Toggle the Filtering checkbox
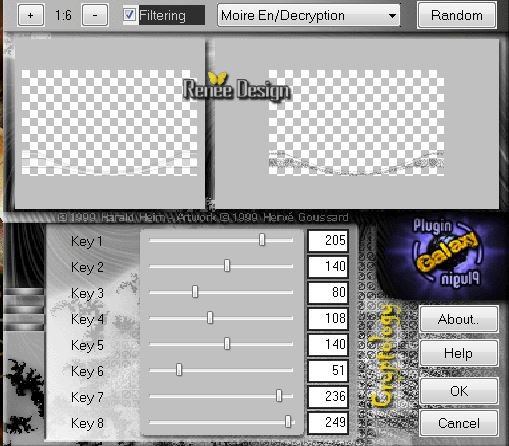 pyautogui.click(x=129, y=15)
